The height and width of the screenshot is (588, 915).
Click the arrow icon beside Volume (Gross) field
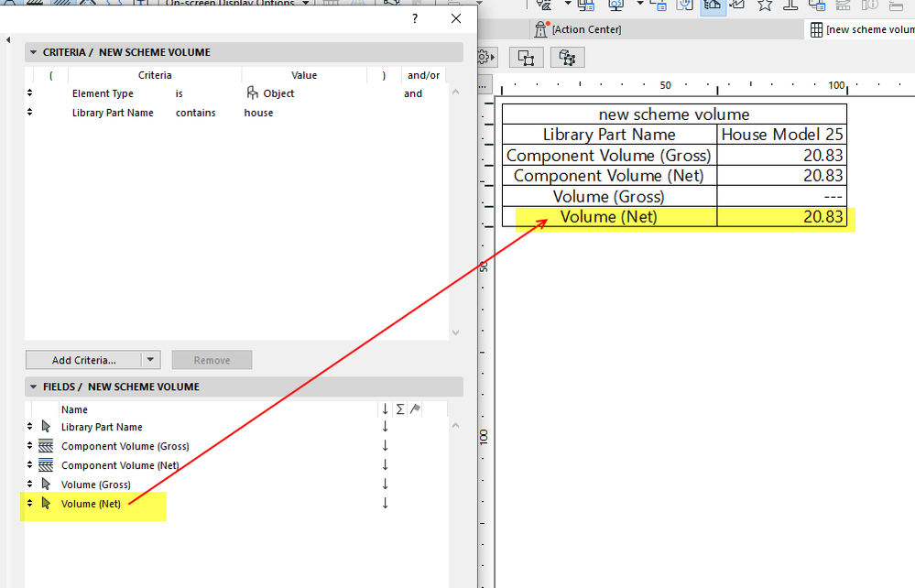click(46, 484)
